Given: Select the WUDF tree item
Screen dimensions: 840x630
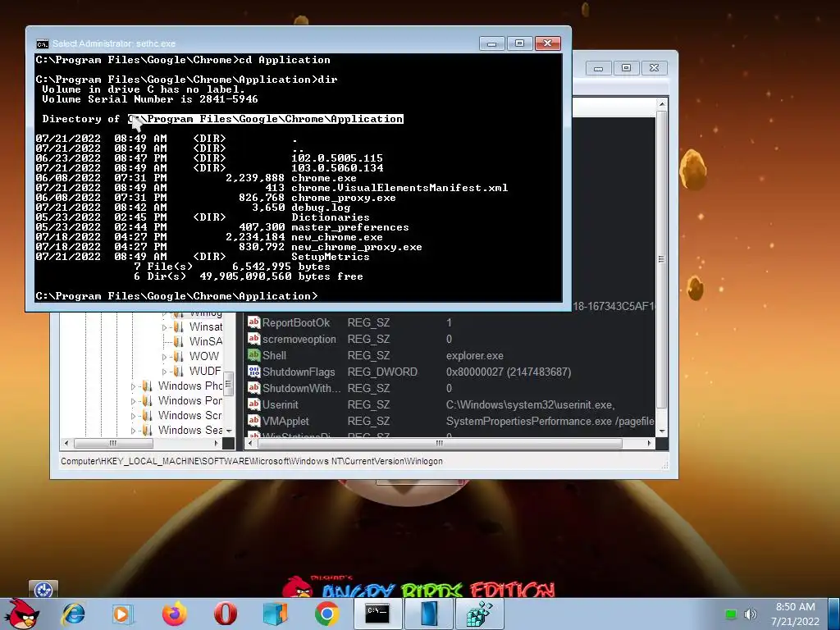Looking at the screenshot, I should [x=205, y=371].
